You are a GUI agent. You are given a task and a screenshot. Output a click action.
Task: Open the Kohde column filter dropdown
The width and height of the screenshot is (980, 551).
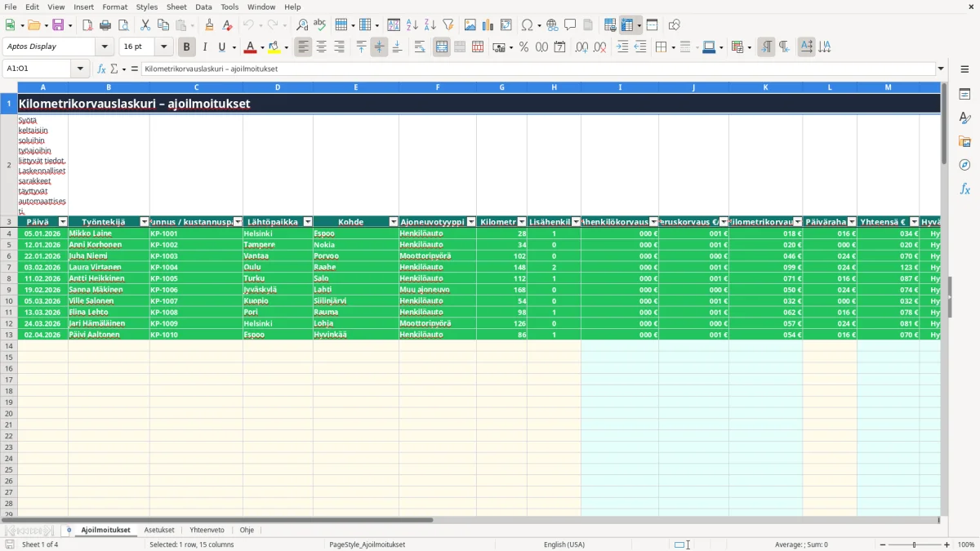click(x=394, y=222)
